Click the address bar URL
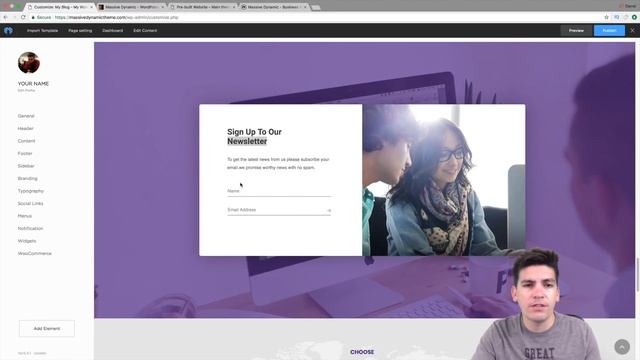Image resolution: width=640 pixels, height=360 pixels. point(117,18)
